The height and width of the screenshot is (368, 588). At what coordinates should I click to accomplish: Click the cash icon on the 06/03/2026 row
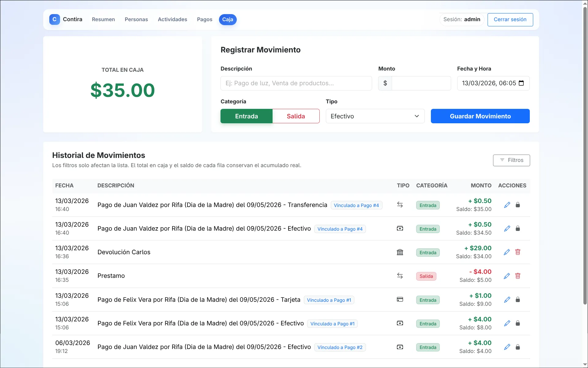[x=400, y=347]
